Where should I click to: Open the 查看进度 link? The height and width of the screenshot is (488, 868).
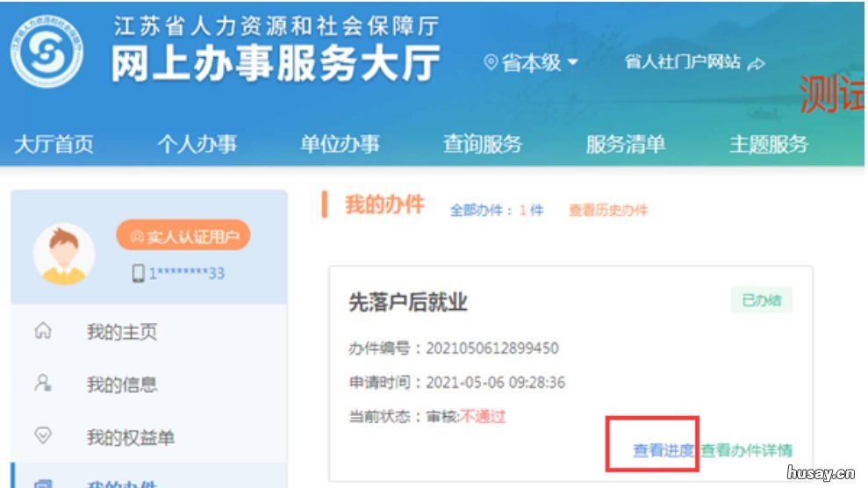[664, 450]
